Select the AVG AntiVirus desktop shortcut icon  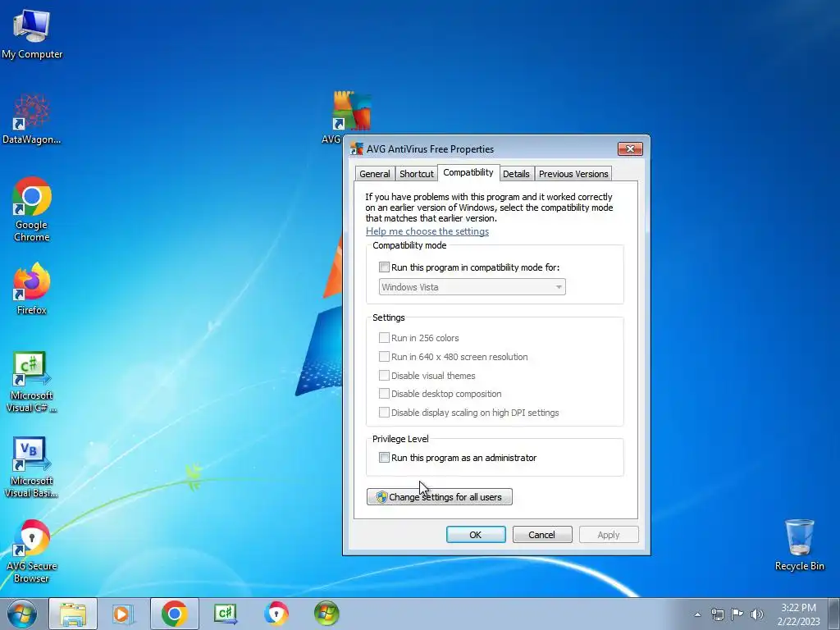pyautogui.click(x=350, y=112)
